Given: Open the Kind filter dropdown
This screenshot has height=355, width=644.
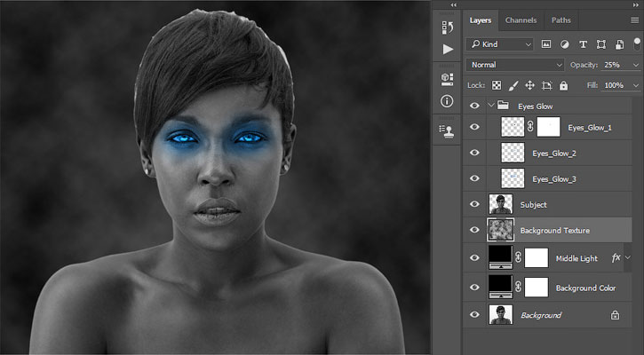Looking at the screenshot, I should (x=500, y=44).
